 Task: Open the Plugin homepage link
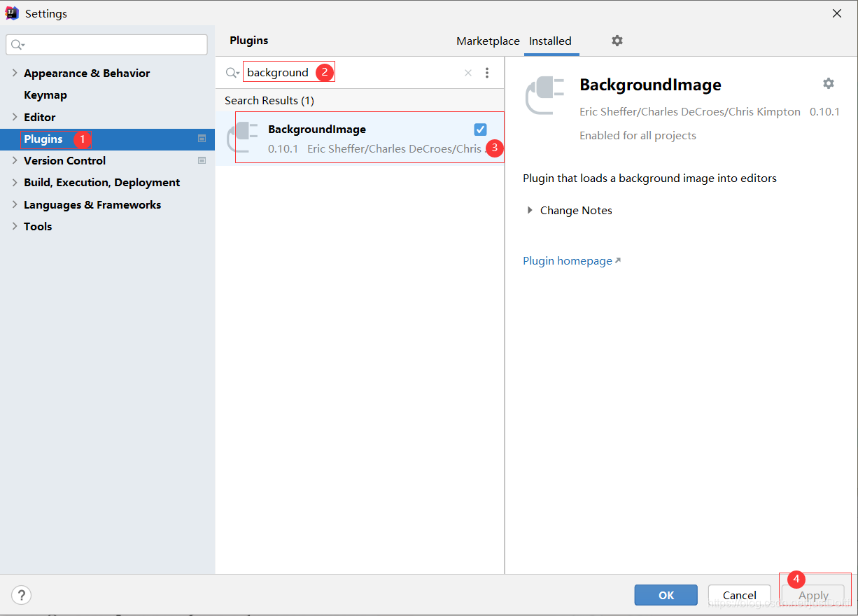pos(572,260)
